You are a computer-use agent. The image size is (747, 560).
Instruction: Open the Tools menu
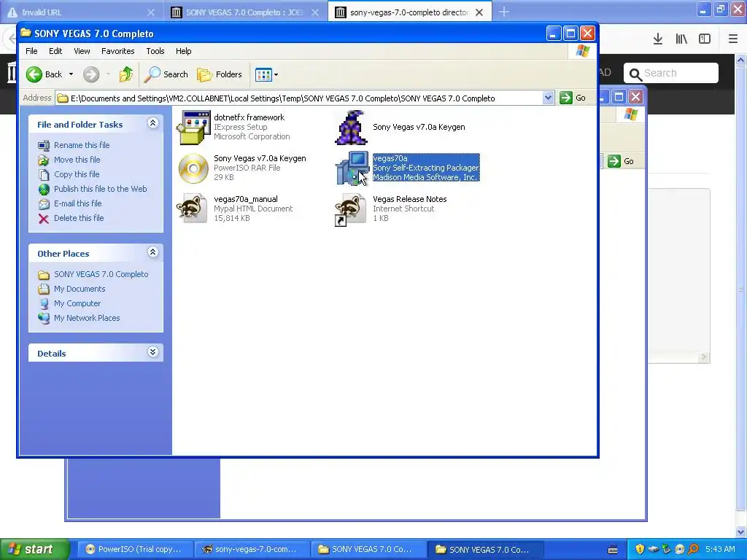point(155,51)
